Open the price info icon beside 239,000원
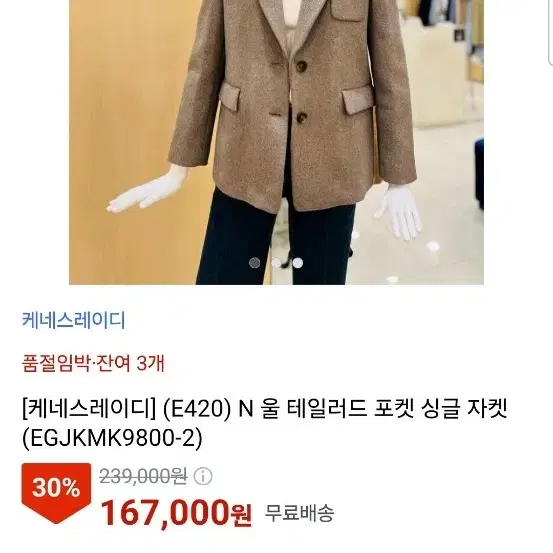Image resolution: width=553 pixels, height=553 pixels. click(x=203, y=477)
